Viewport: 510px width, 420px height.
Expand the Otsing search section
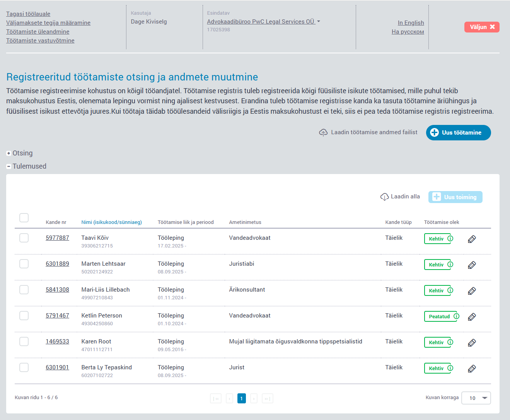(x=9, y=154)
